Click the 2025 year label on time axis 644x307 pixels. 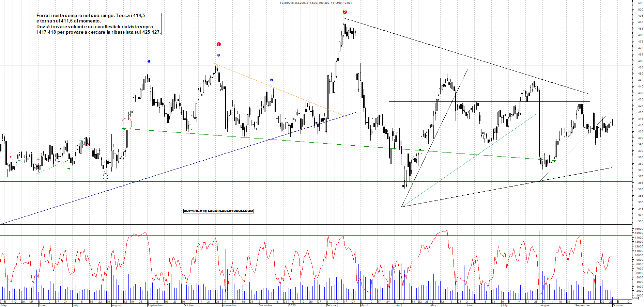pyautogui.click(x=292, y=305)
